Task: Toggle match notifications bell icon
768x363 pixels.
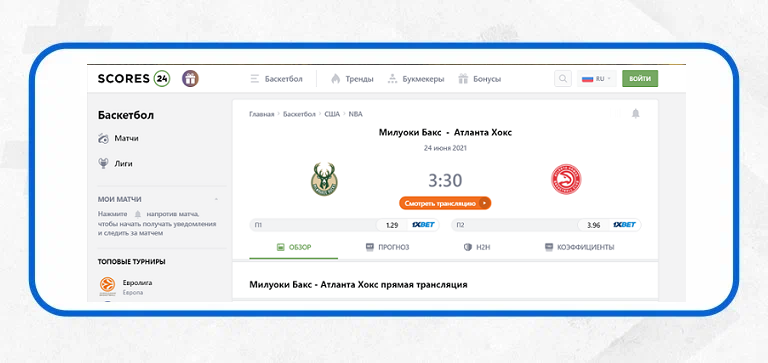Action: click(635, 114)
